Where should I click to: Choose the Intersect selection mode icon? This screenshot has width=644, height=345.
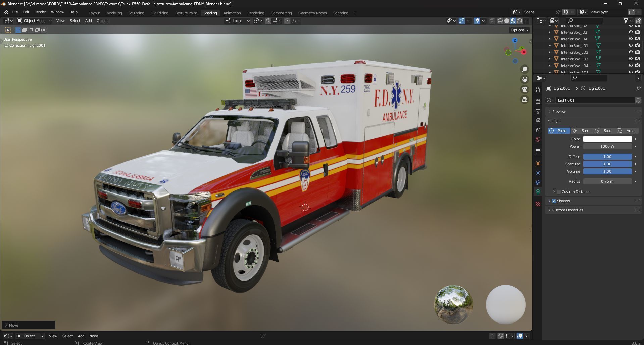(44, 30)
